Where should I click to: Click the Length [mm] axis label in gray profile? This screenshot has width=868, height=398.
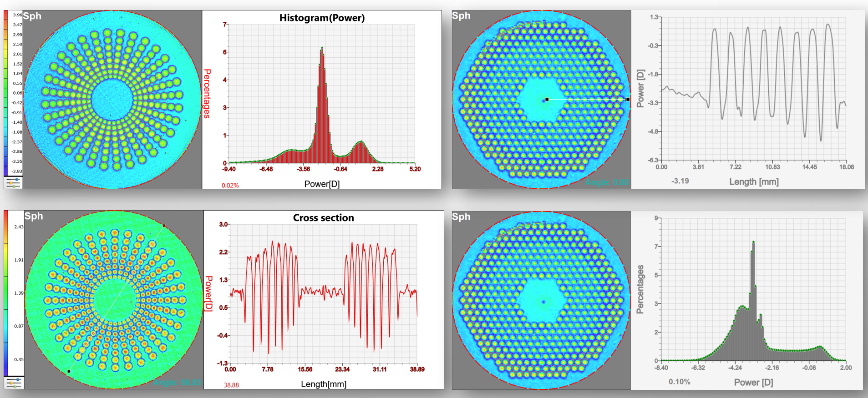(754, 181)
